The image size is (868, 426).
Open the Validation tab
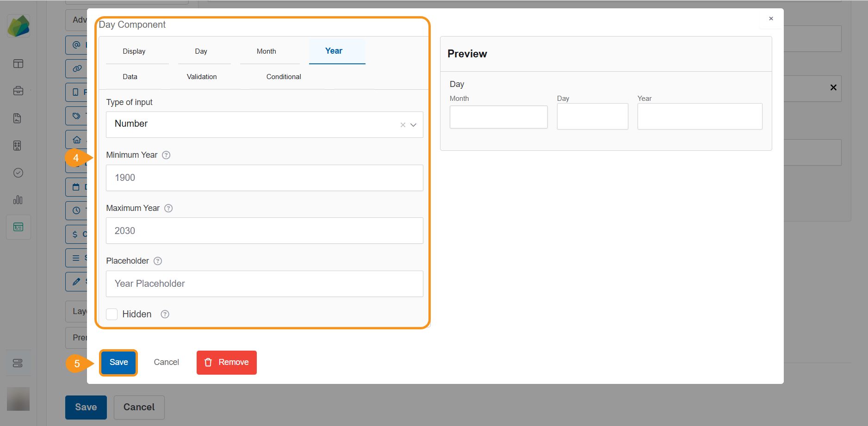[202, 76]
